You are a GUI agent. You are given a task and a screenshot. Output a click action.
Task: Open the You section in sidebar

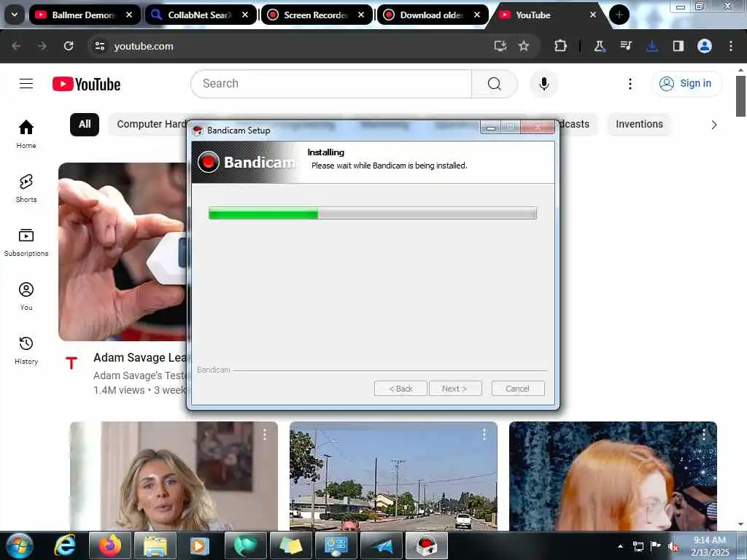point(26,296)
